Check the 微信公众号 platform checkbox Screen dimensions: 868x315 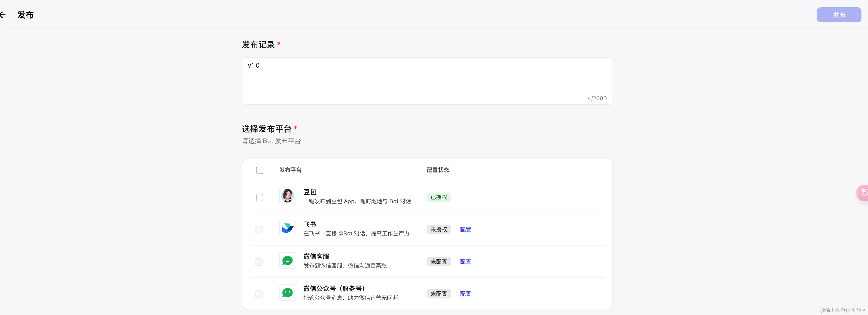259,294
